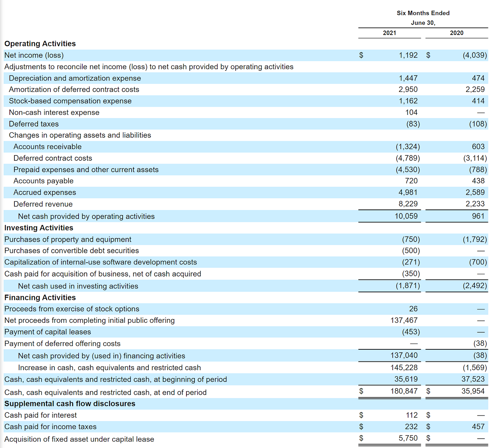Click the 'Accrued expenses' row label
Viewport: 489px width, 448px height.
click(x=45, y=192)
